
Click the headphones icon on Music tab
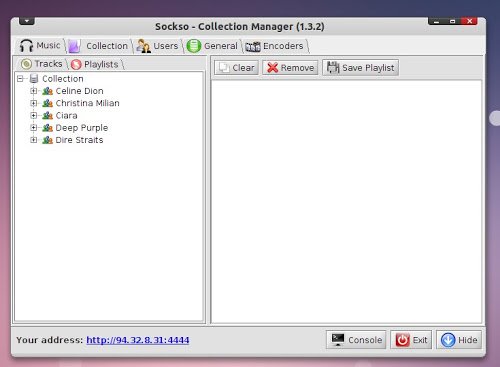point(26,46)
